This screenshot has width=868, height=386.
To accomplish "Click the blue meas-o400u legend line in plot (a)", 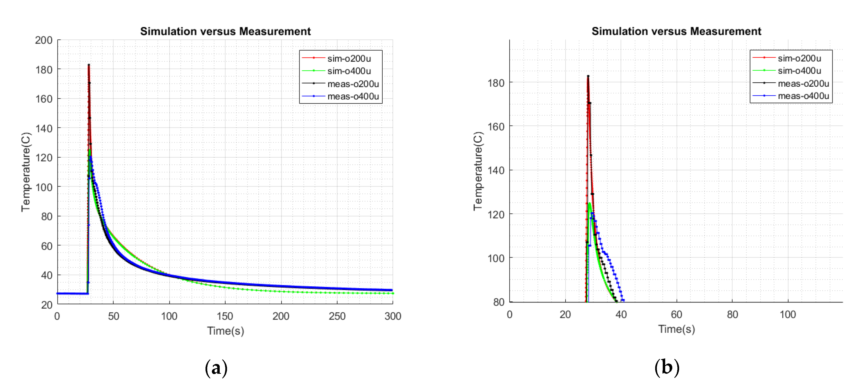I will click(x=313, y=96).
